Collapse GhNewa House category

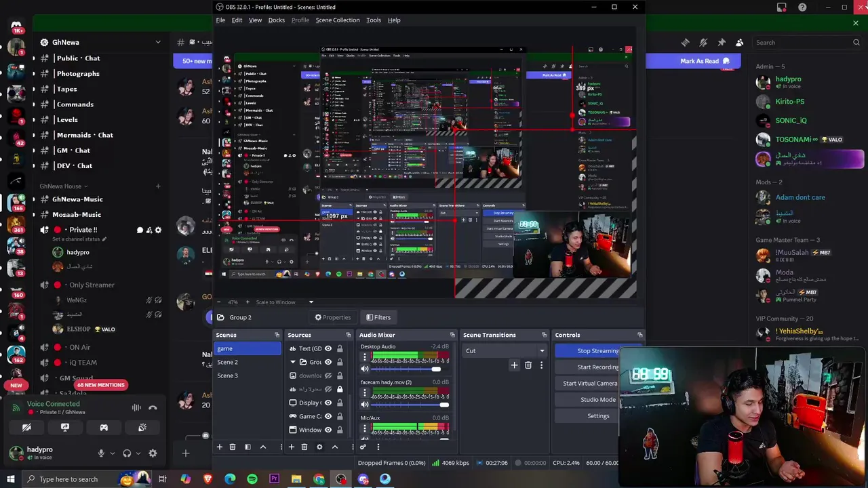[64, 186]
